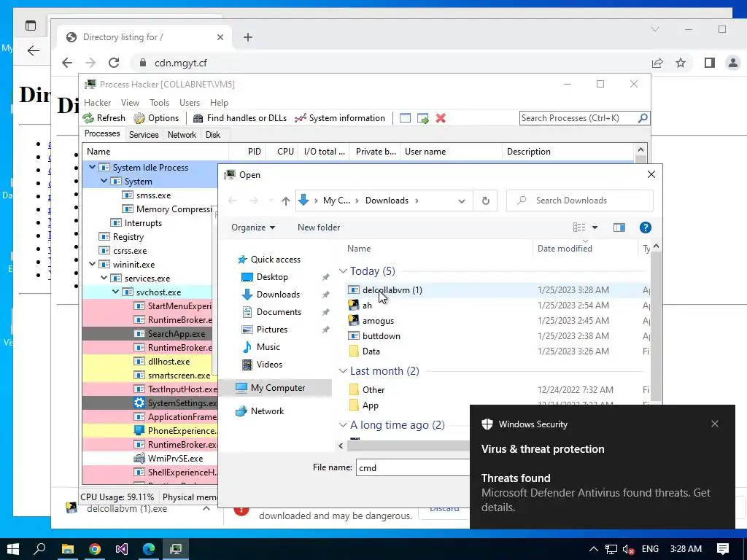Go to Videos in navigation pane
Viewport: 747px width, 560px height.
pos(269,365)
